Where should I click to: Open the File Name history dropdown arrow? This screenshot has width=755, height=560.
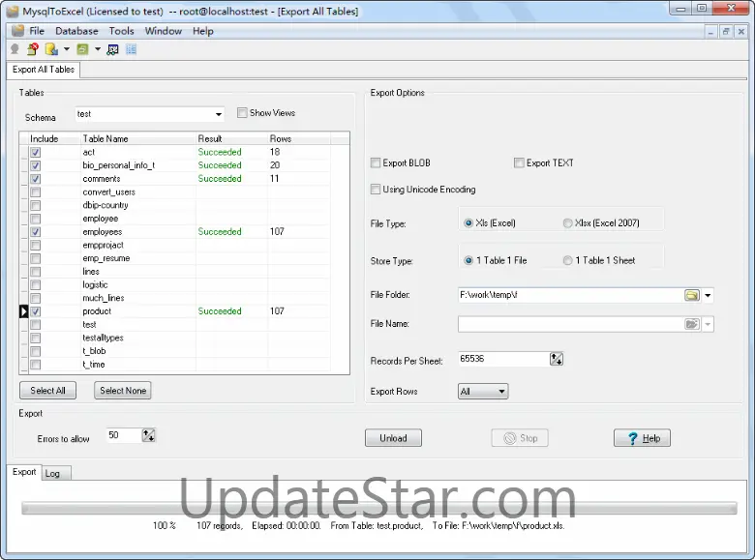click(x=708, y=324)
